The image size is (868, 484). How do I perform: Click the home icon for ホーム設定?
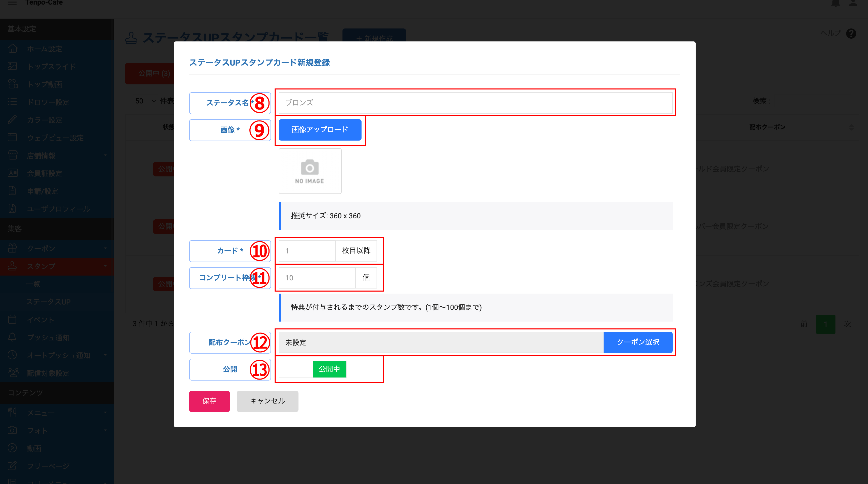tap(12, 49)
